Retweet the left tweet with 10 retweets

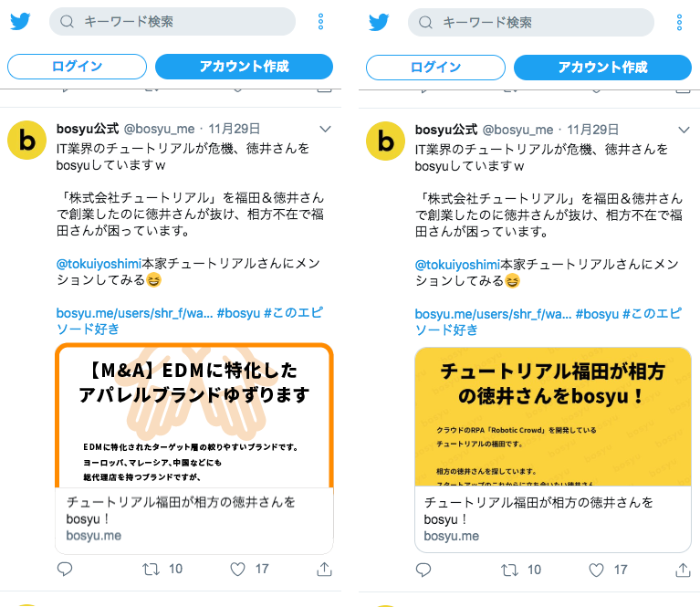click(151, 569)
